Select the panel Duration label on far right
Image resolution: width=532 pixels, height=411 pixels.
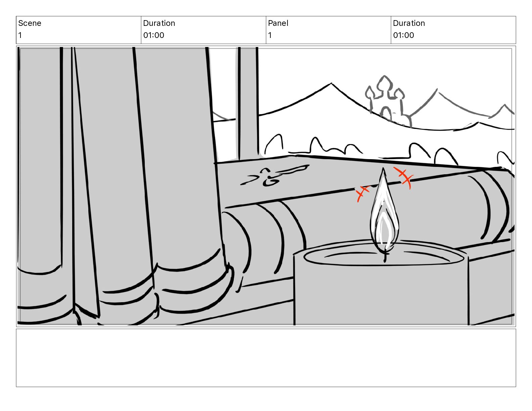pos(409,23)
